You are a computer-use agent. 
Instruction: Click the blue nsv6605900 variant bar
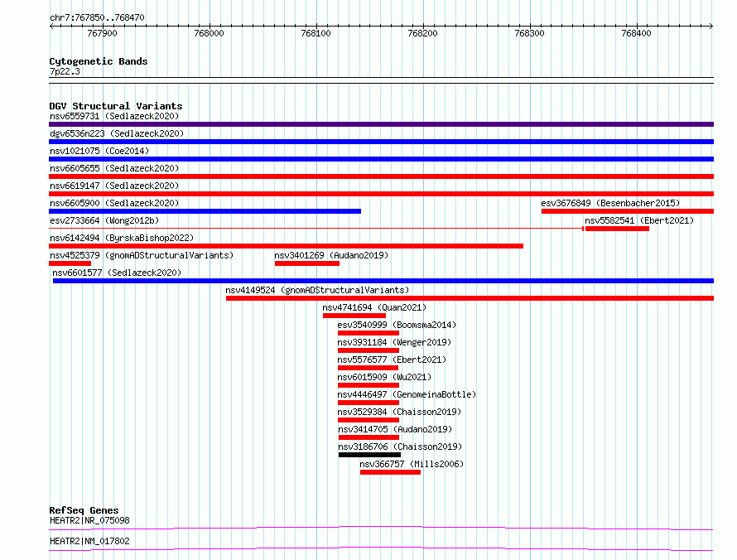coord(205,211)
